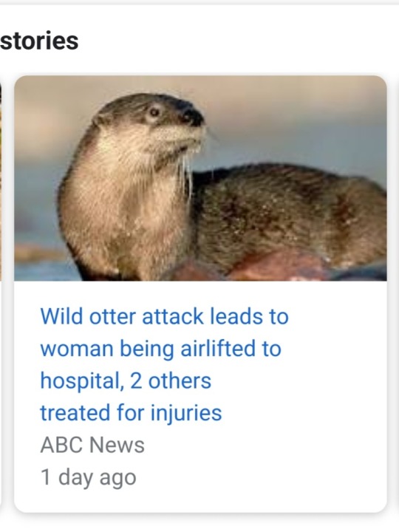Select the stories section heading
Image resolution: width=399 pixels, height=532 pixels.
coord(39,41)
